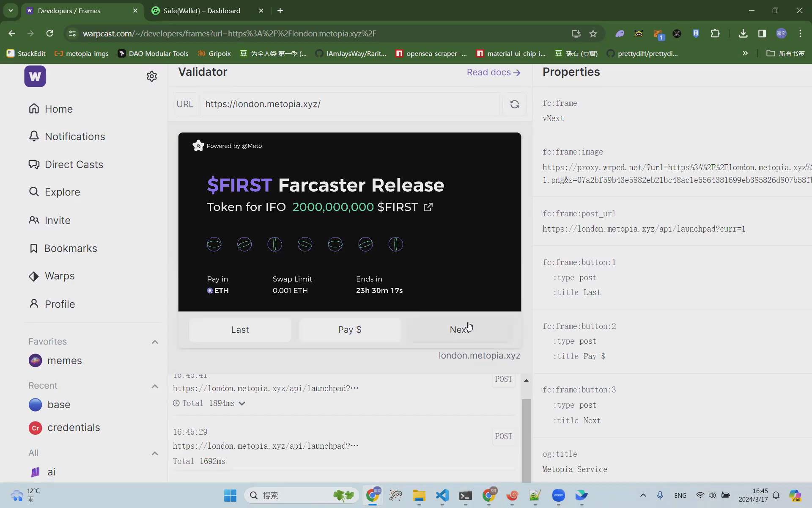
Task: Click the Next frame button
Action: [460, 330]
